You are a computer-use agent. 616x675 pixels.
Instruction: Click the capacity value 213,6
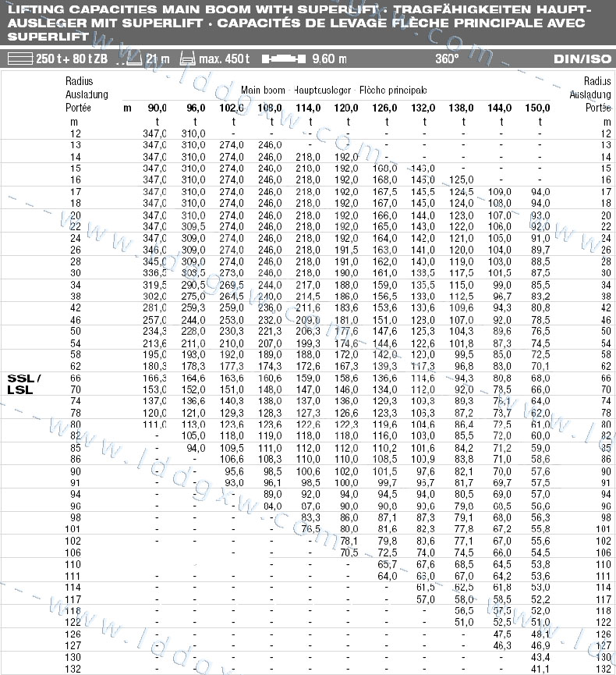(154, 343)
